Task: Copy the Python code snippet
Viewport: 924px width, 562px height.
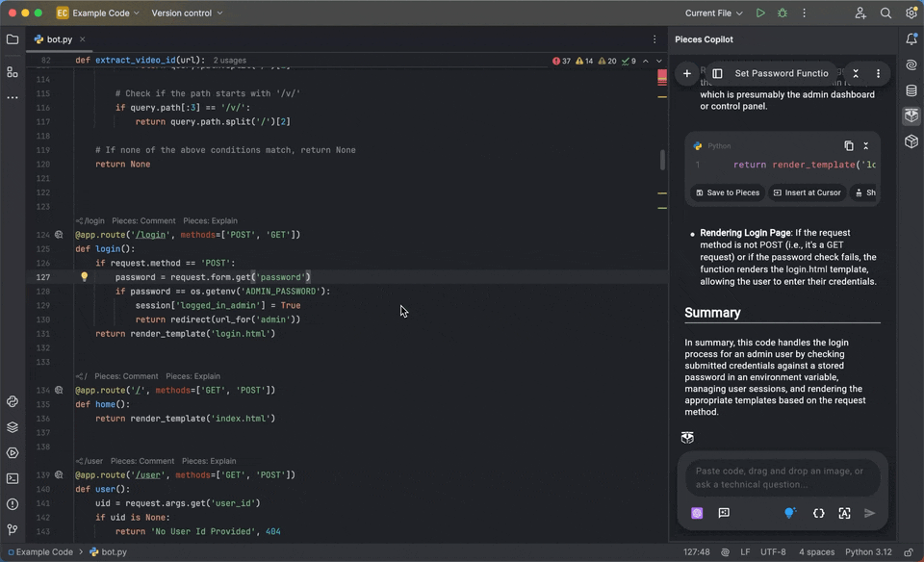Action: (849, 145)
